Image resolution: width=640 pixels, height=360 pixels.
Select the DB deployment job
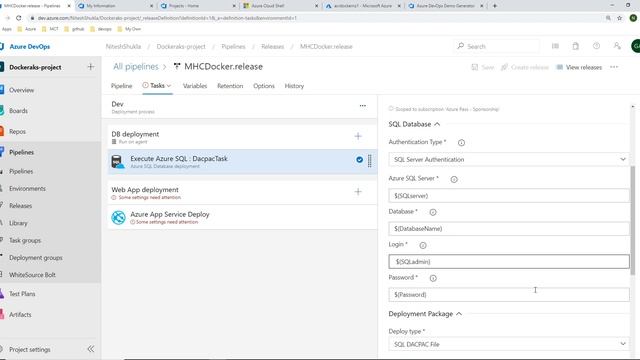[242, 137]
